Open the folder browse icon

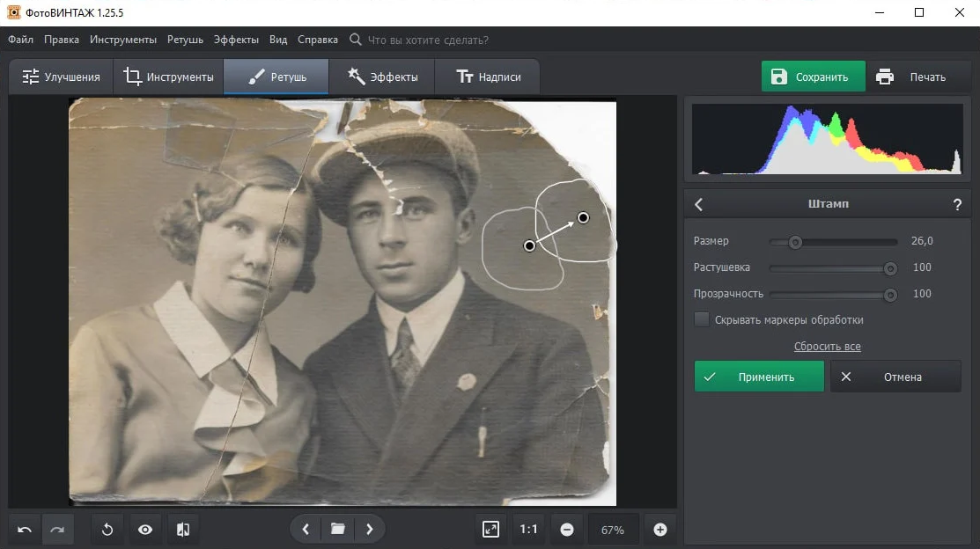coord(337,529)
